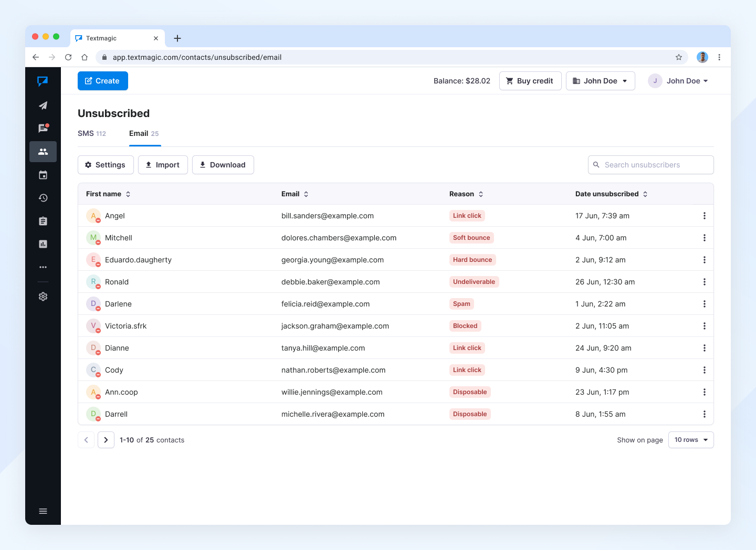Viewport: 756px width, 550px height.
Task: Open the calendar icon in sidebar
Action: [x=43, y=175]
